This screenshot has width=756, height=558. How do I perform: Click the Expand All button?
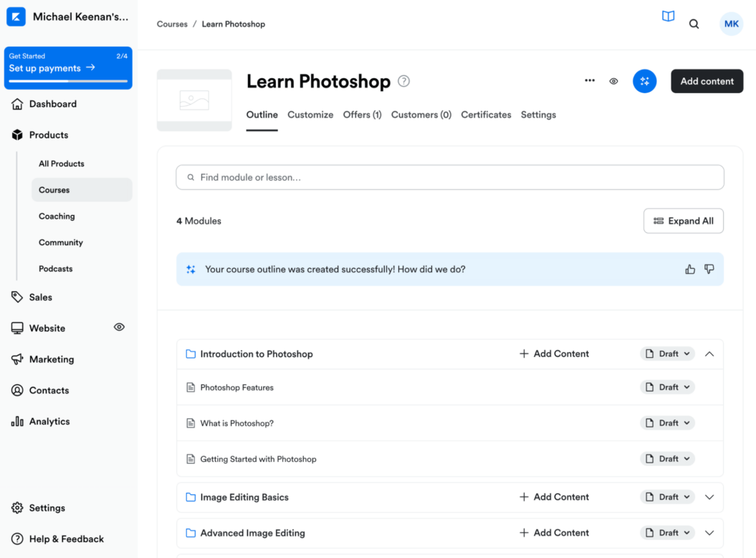click(683, 221)
